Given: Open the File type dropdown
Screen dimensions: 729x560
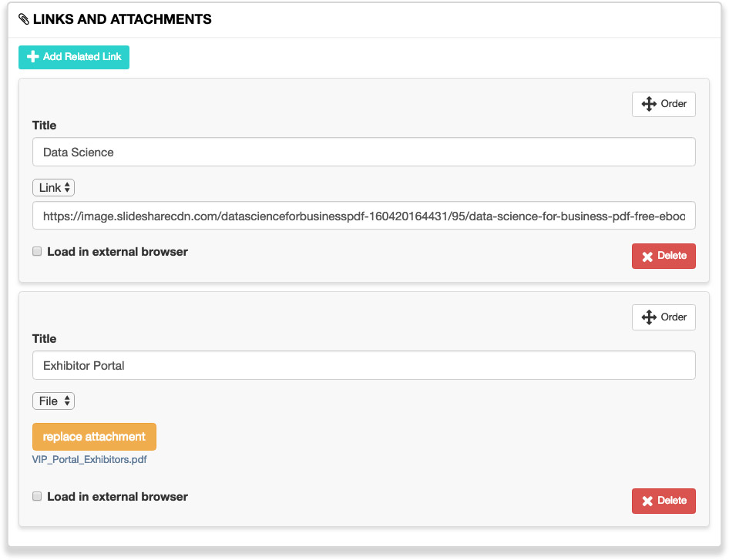Looking at the screenshot, I should point(53,401).
